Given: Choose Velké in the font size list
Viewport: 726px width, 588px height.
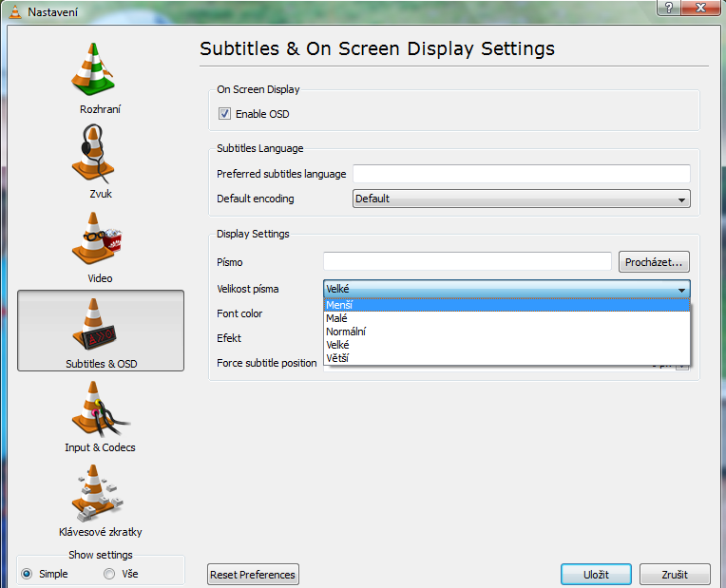Looking at the screenshot, I should [506, 345].
